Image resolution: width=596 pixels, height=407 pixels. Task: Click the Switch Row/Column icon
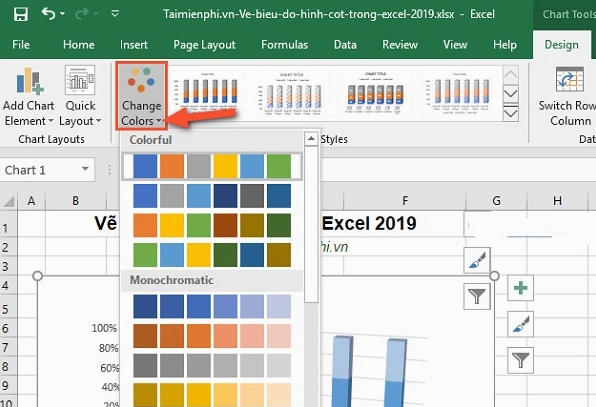click(x=569, y=79)
